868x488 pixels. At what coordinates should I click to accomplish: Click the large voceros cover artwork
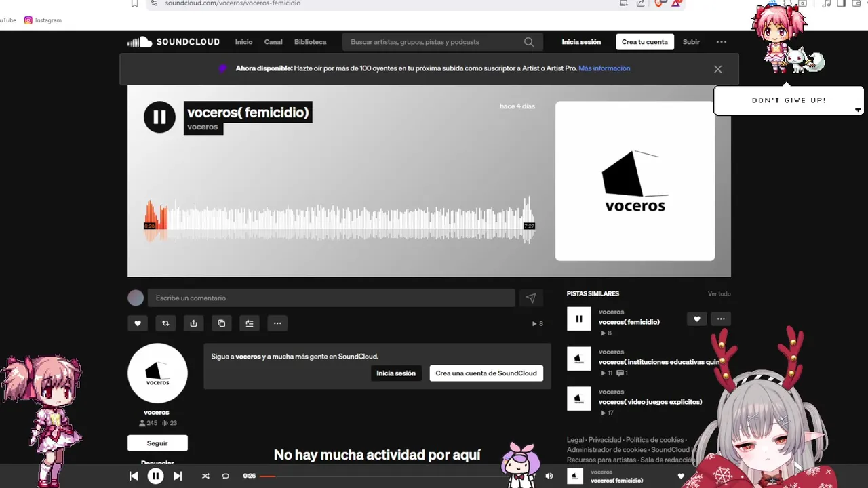coord(635,181)
